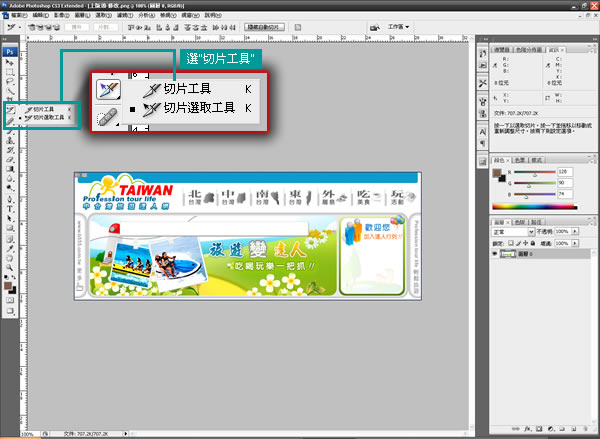Select the Zoom tool
This screenshot has height=439, width=600.
point(10,268)
